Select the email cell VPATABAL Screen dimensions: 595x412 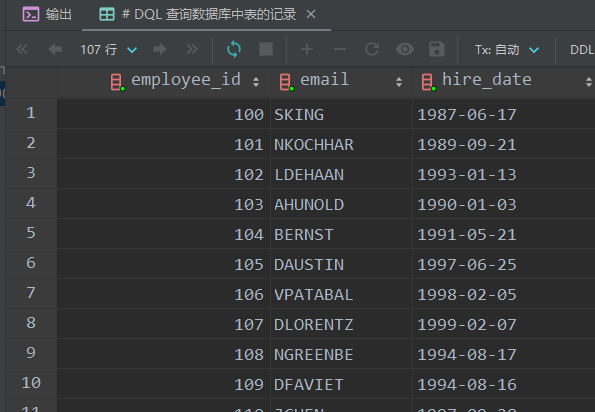click(341, 294)
